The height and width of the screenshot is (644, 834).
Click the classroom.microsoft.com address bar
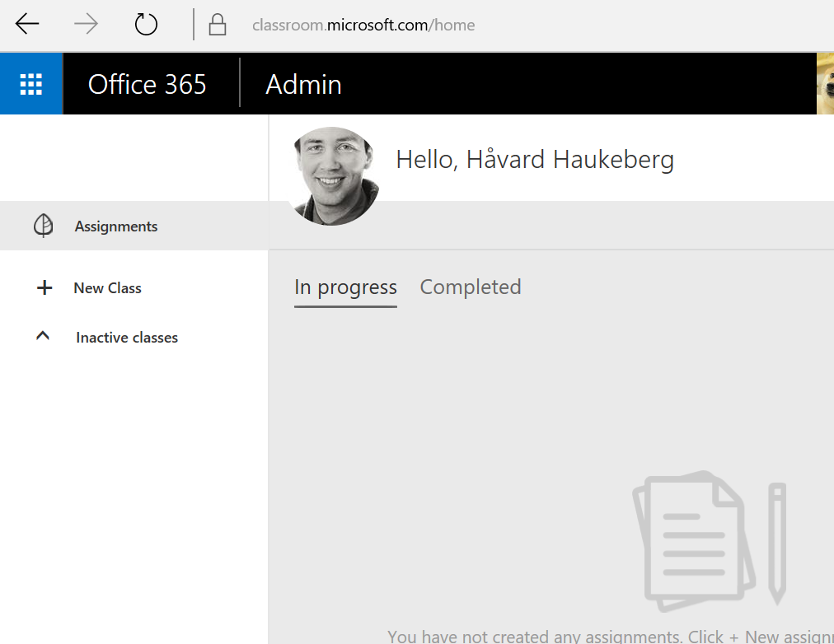(x=363, y=25)
